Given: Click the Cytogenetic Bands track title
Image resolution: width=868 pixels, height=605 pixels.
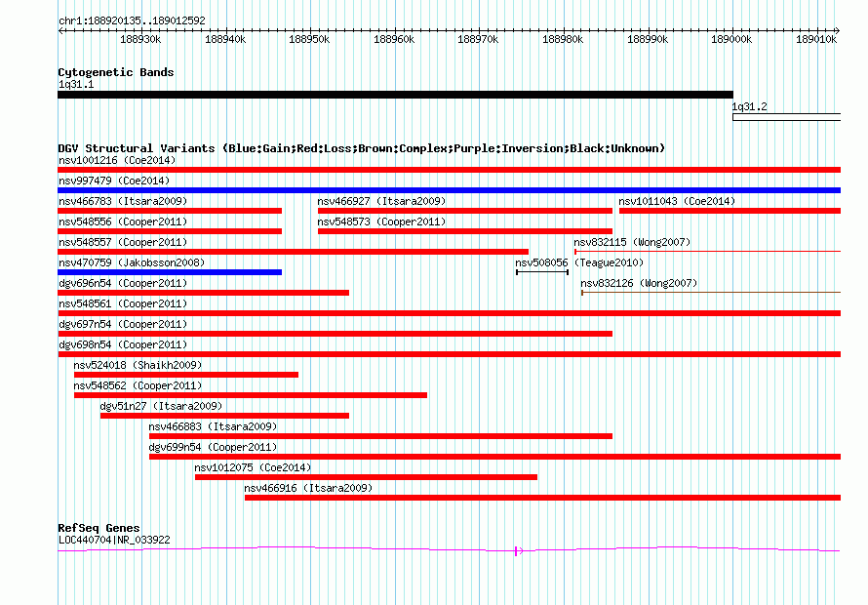Looking at the screenshot, I should (116, 72).
